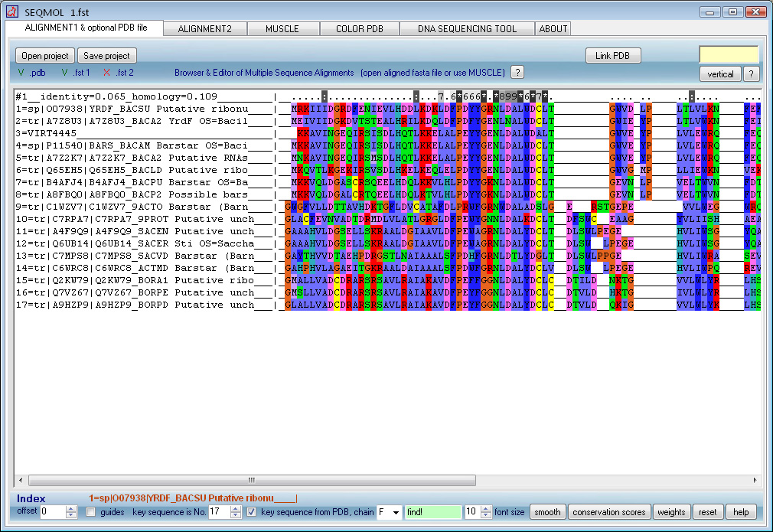The width and height of the screenshot is (773, 532).
Task: Click the help question mark beside MUSCLE description
Action: pyautogui.click(x=517, y=73)
